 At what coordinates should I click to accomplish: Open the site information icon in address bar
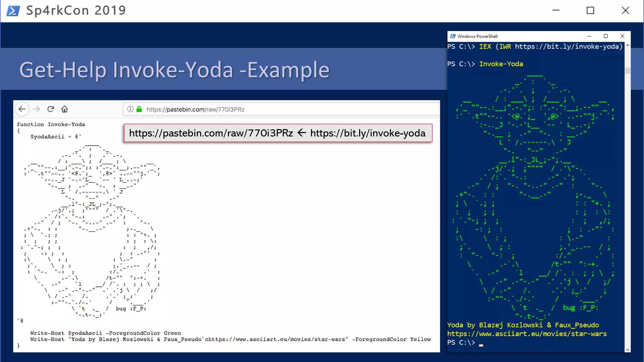[130, 109]
